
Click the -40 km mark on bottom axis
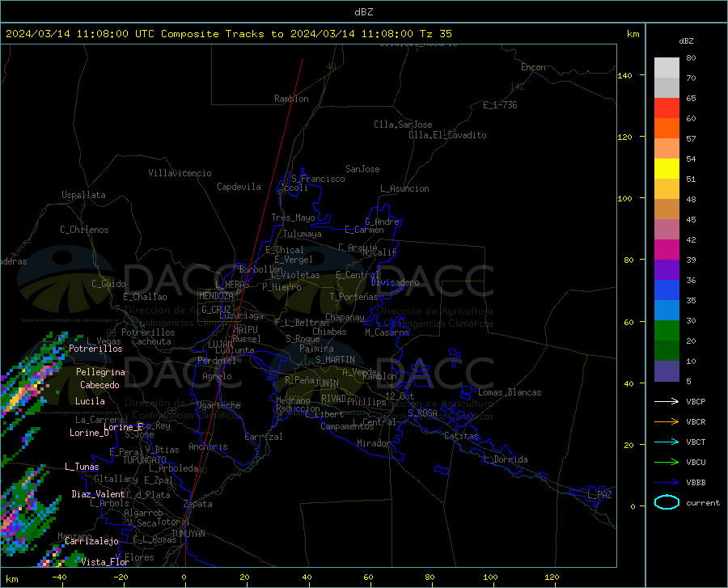(x=59, y=577)
